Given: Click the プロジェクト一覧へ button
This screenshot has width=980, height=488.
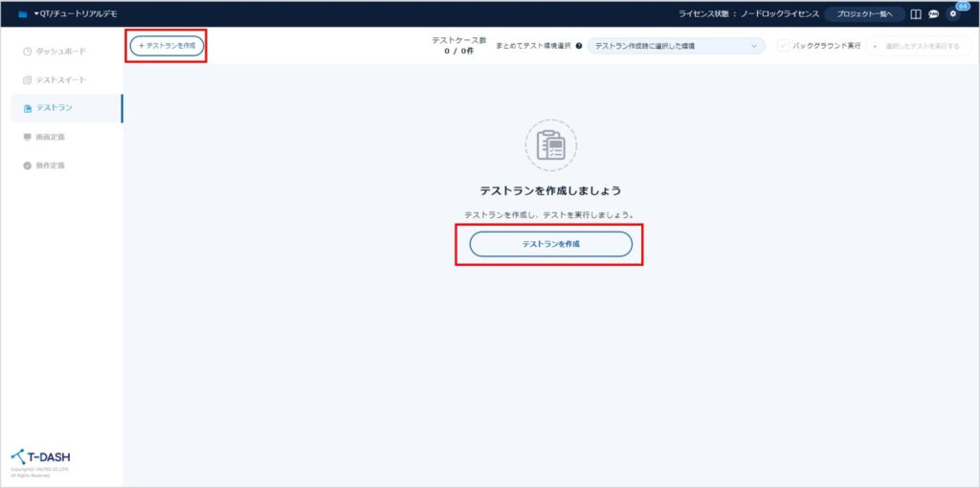Looking at the screenshot, I should 864,14.
